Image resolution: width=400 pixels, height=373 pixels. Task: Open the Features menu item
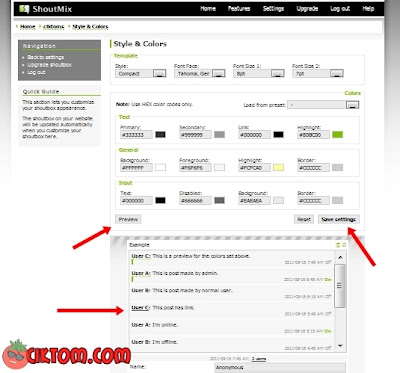coord(239,9)
